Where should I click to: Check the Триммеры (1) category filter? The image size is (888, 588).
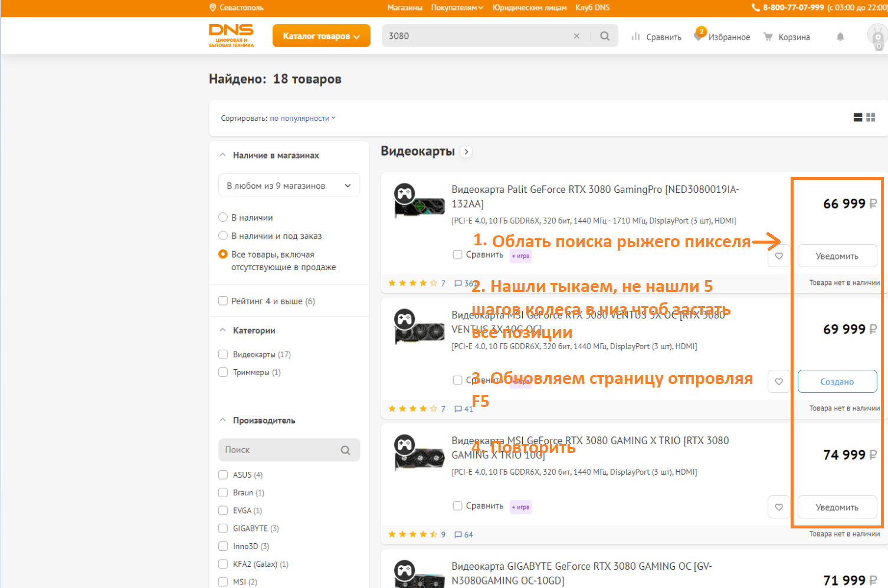click(223, 372)
